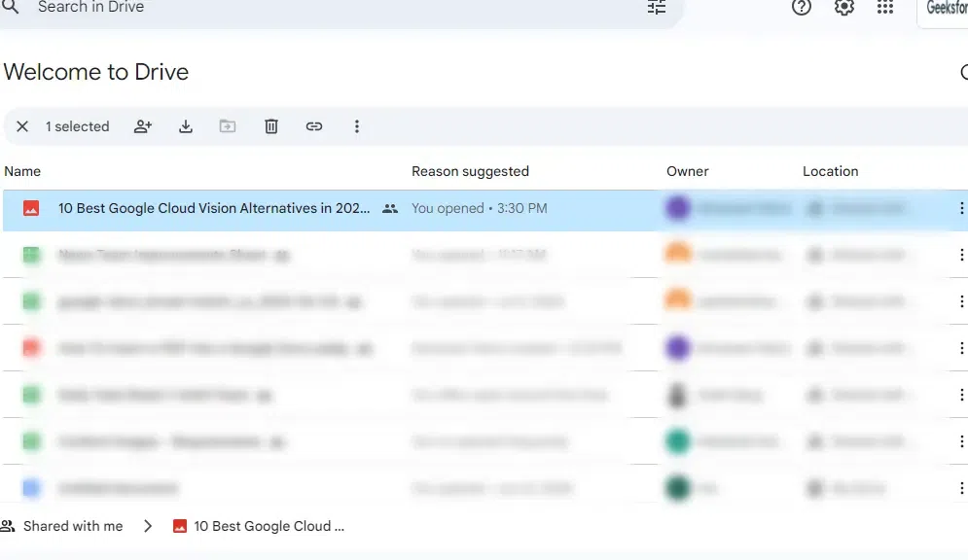
Task: Open advanced search filter options
Action: pos(657,8)
